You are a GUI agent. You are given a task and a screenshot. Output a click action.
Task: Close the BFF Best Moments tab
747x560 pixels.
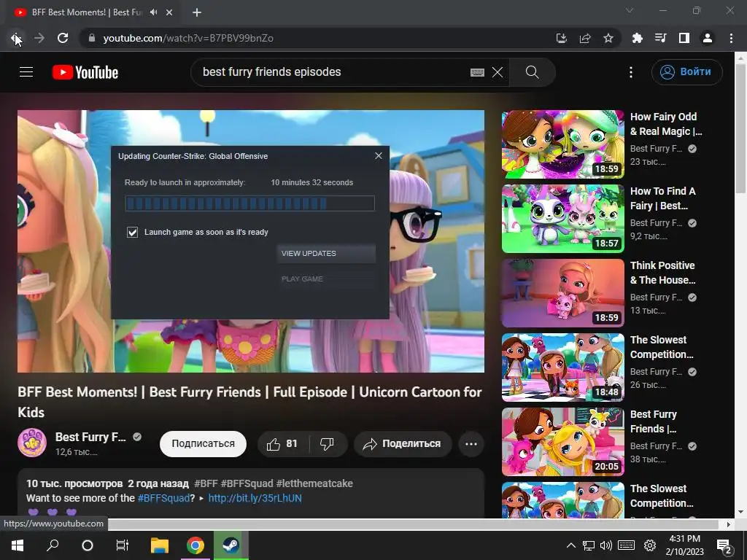click(x=169, y=12)
